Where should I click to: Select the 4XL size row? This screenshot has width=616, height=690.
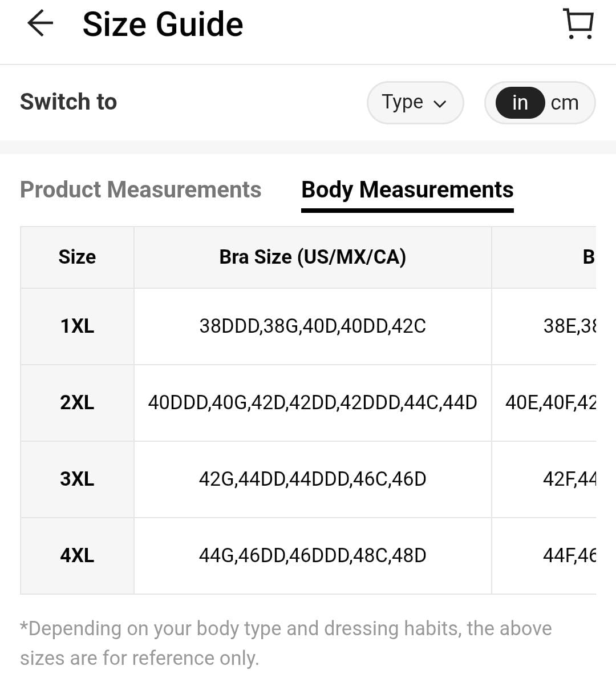coord(77,555)
